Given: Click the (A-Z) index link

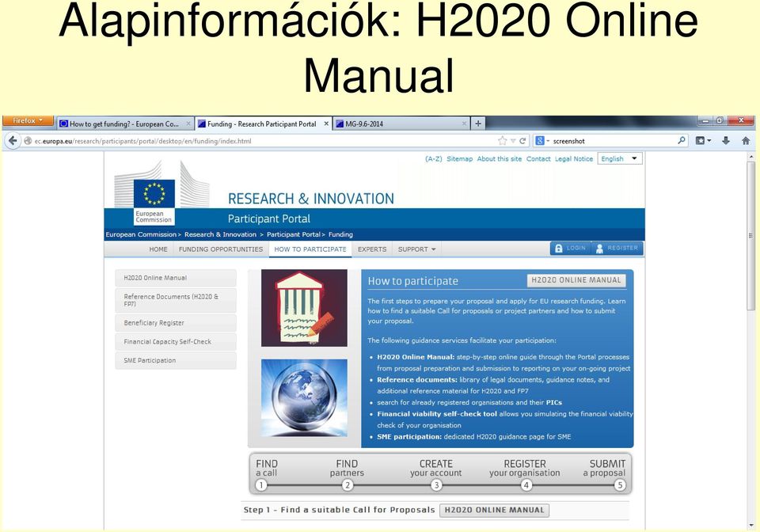Looking at the screenshot, I should pyautogui.click(x=433, y=159).
